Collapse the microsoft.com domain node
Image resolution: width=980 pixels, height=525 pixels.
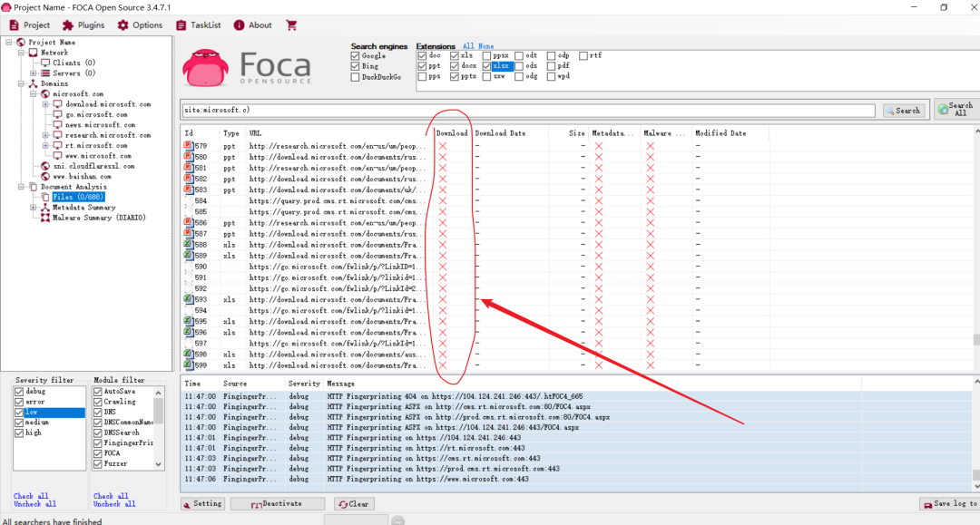tap(34, 93)
